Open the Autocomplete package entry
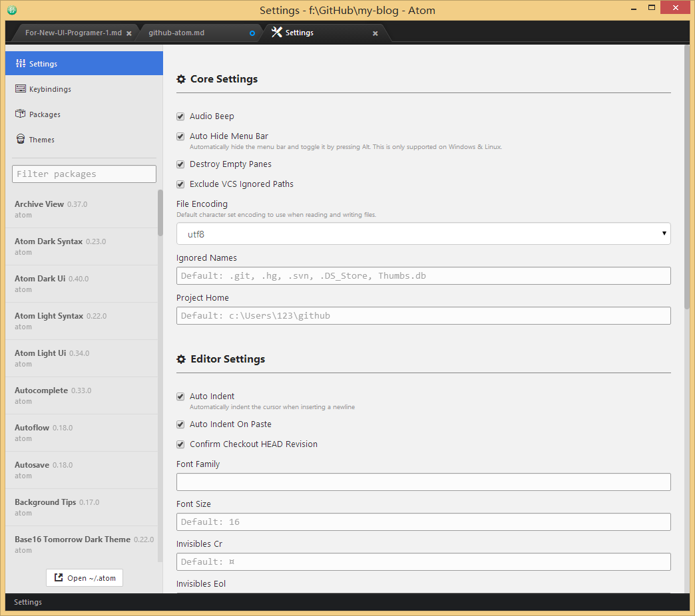The image size is (695, 616). click(82, 395)
